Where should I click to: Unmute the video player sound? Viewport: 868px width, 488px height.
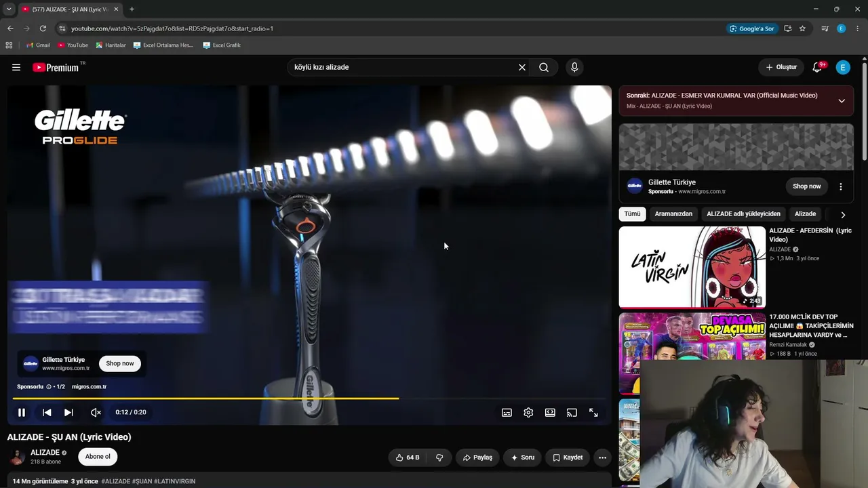tap(96, 412)
